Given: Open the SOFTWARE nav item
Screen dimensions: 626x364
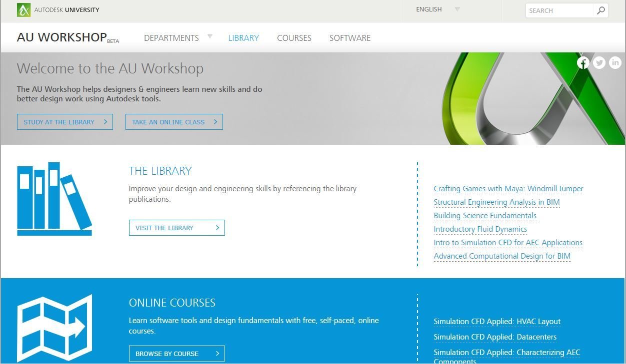Looking at the screenshot, I should pos(350,38).
